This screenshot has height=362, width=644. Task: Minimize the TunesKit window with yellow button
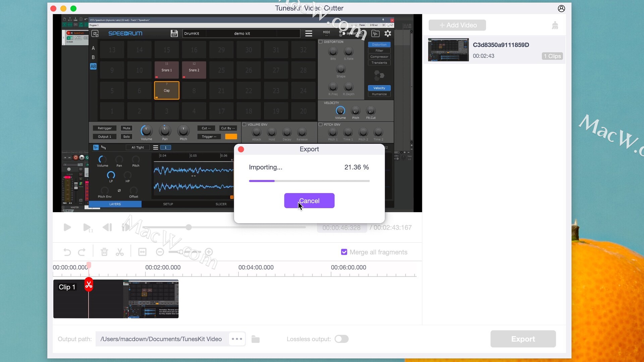pyautogui.click(x=63, y=8)
